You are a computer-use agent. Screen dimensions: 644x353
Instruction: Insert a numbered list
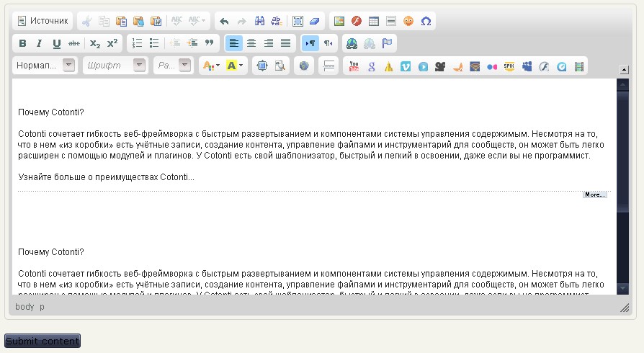click(x=137, y=43)
